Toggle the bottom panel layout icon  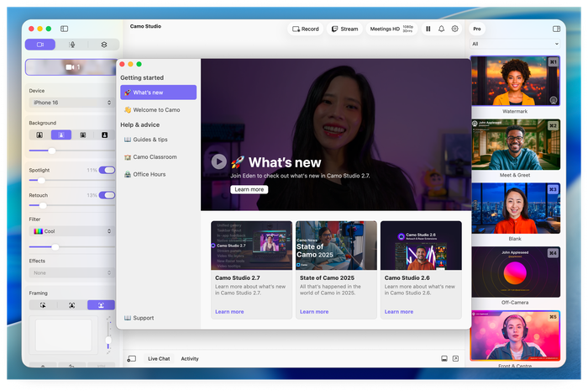click(x=444, y=359)
